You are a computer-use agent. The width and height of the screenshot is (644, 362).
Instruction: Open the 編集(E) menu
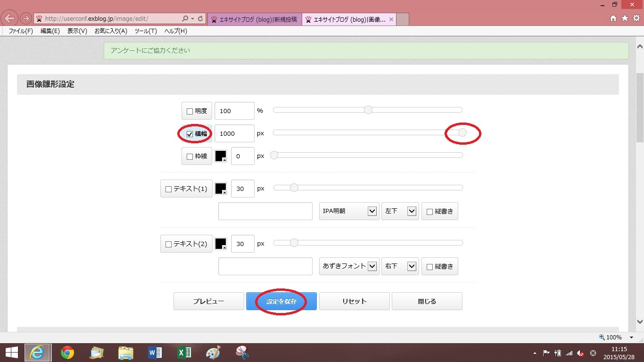[x=50, y=31]
